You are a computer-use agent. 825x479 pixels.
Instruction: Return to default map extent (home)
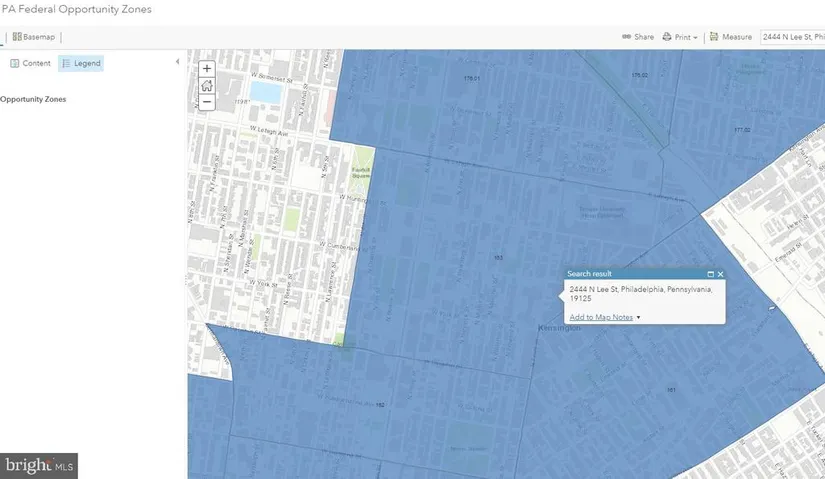coord(207,85)
